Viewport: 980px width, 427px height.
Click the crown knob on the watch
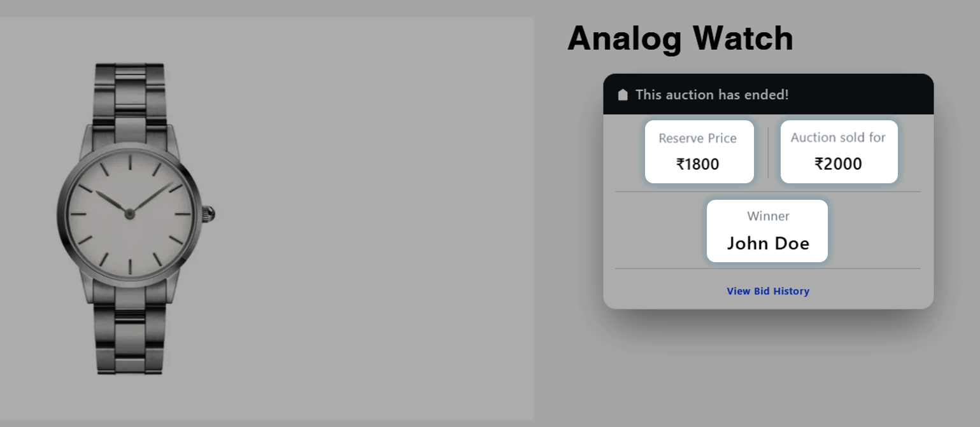coord(209,214)
